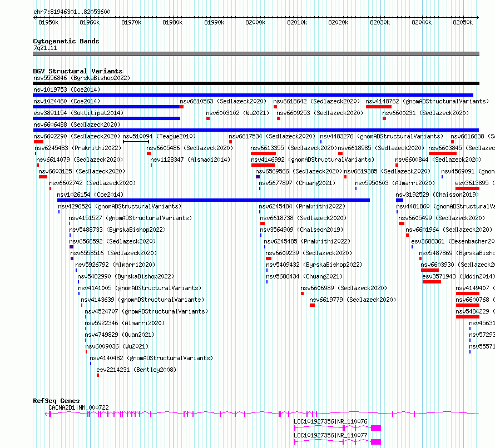Select esv3571943 (Uddin2014) label
The image size is (495, 448).
(x=459, y=276)
